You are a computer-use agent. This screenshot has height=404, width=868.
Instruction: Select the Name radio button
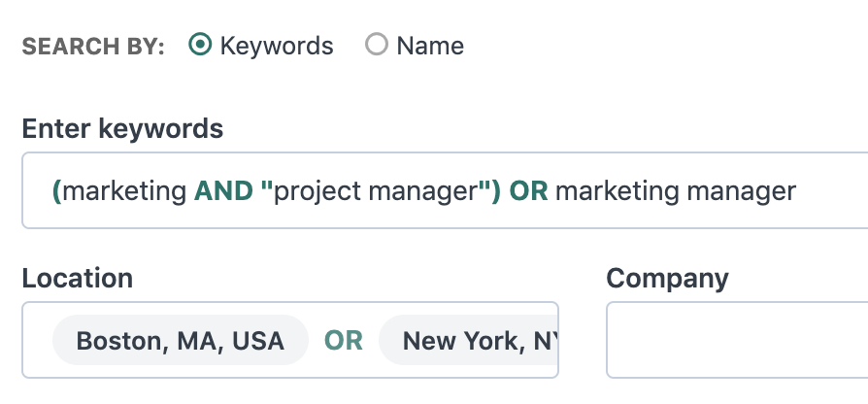point(377,45)
